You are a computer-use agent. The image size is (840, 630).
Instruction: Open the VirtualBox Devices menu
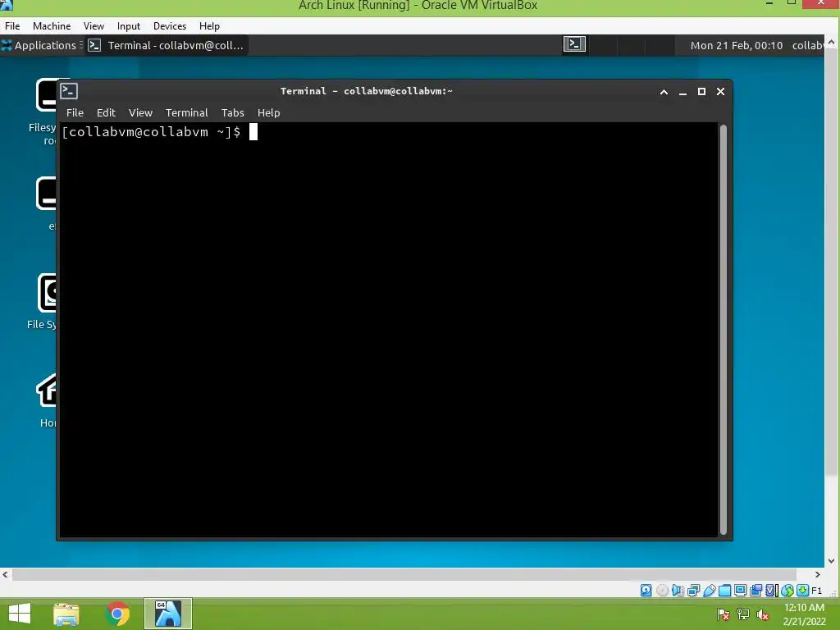170,25
